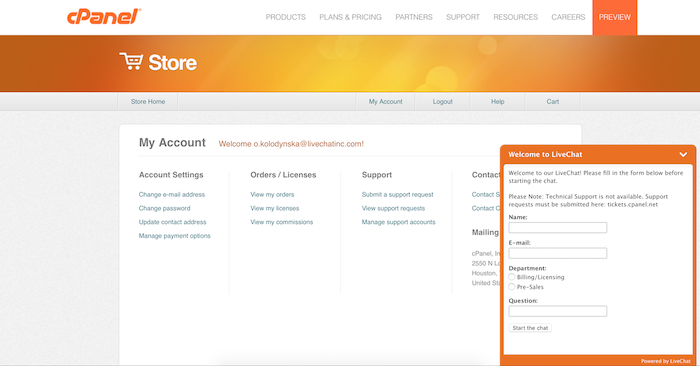Viewport: 700px width, 366px height.
Task: Click the cPanel logo
Action: (x=104, y=17)
